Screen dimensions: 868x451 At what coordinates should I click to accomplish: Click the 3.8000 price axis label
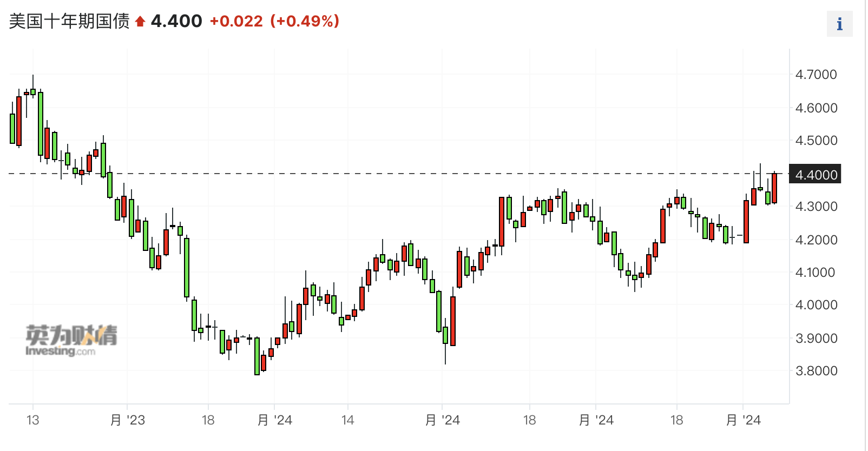(816, 371)
